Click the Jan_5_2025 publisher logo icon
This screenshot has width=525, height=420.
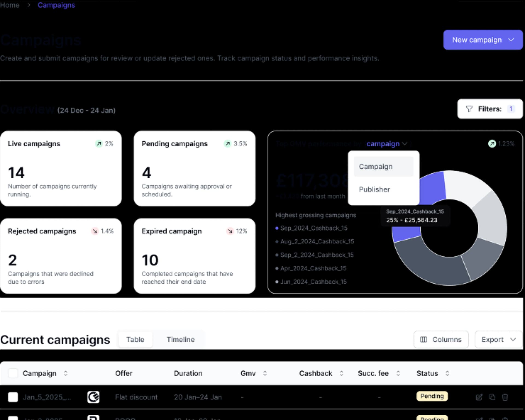click(x=93, y=397)
